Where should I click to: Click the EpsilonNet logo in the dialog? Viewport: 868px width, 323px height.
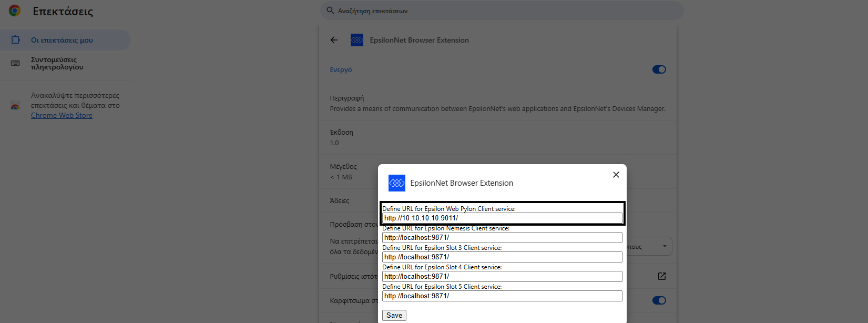[397, 183]
